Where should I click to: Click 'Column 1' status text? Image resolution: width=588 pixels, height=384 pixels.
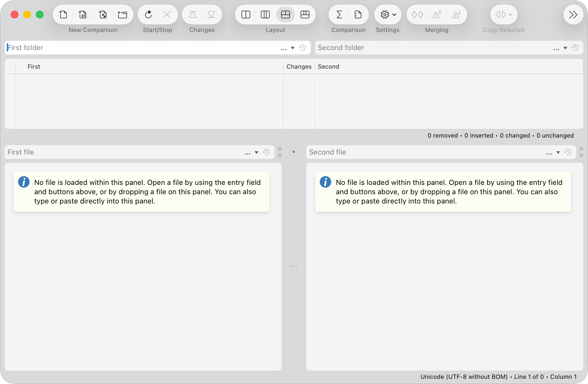(563, 377)
